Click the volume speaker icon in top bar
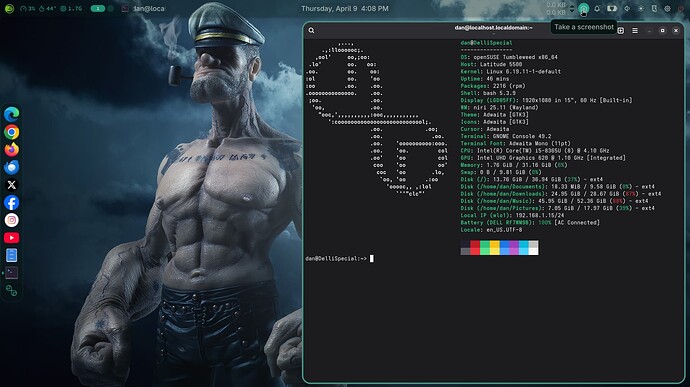690x387 pixels. 627,8
